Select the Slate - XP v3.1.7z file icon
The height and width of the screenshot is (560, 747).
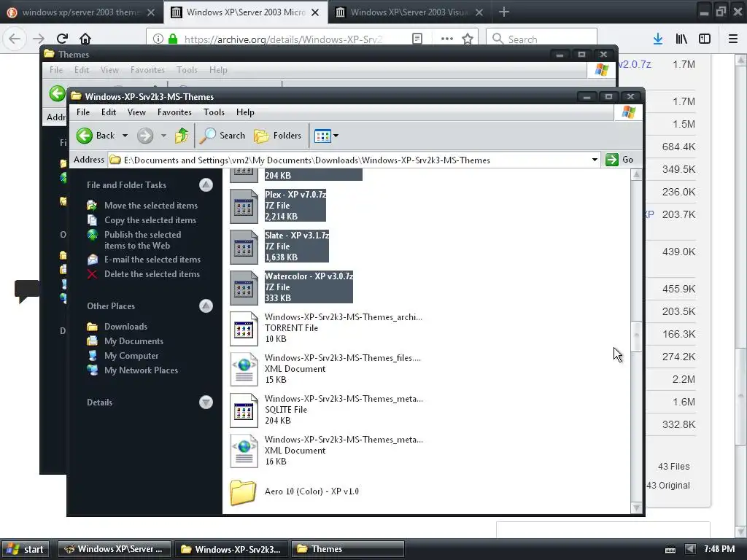(x=244, y=246)
